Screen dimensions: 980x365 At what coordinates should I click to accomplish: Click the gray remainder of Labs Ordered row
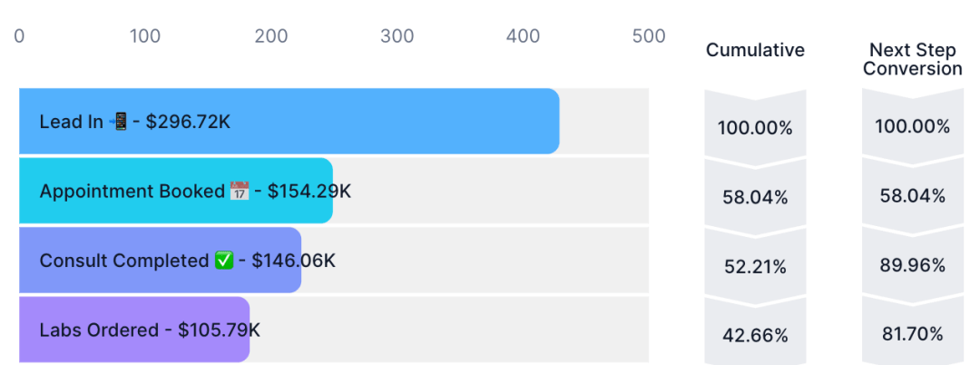click(449, 330)
